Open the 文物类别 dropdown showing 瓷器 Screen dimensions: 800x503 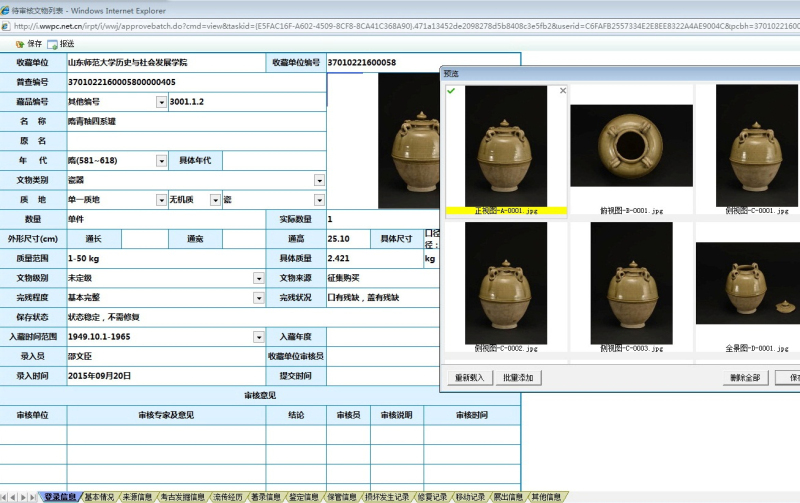319,180
